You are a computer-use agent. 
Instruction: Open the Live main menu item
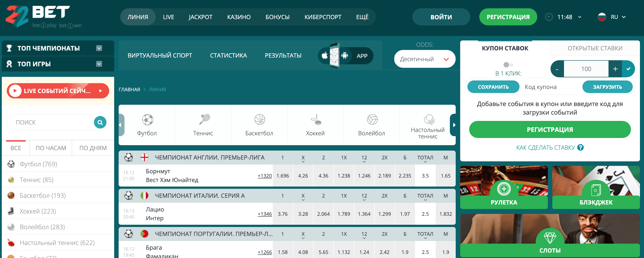click(169, 17)
